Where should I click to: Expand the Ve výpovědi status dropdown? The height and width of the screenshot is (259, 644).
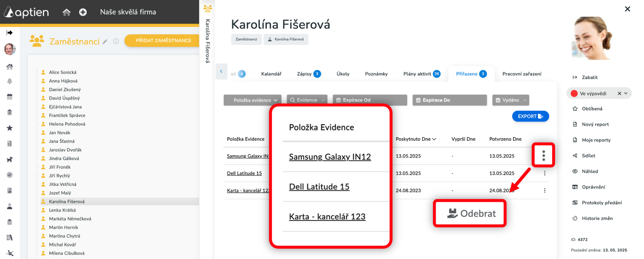[626, 93]
